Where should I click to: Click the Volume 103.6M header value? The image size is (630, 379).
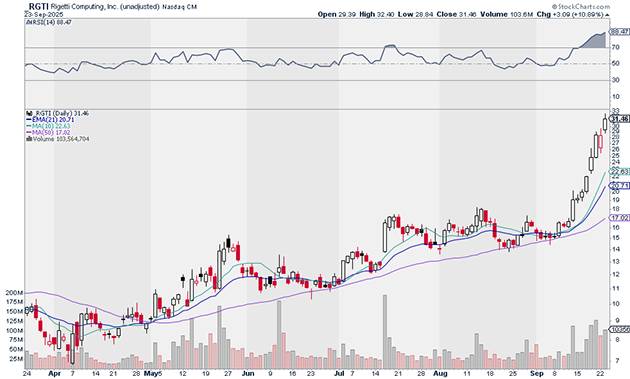507,14
